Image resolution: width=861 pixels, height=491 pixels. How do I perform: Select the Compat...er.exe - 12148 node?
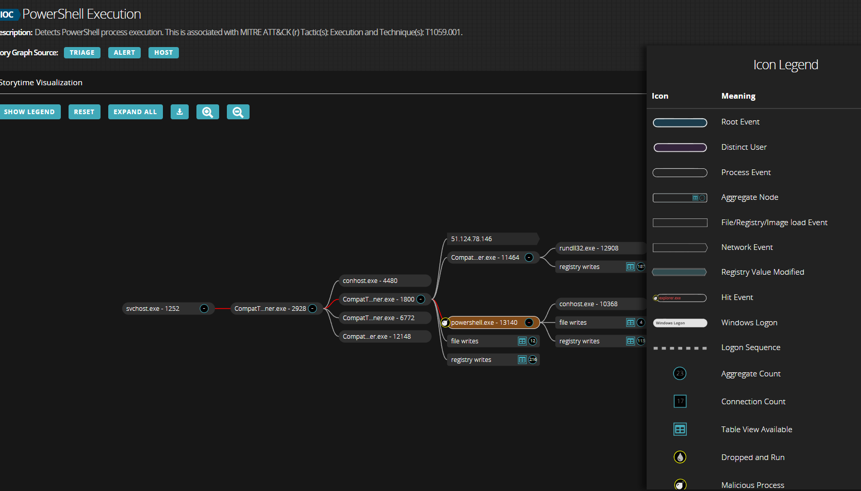coord(384,337)
